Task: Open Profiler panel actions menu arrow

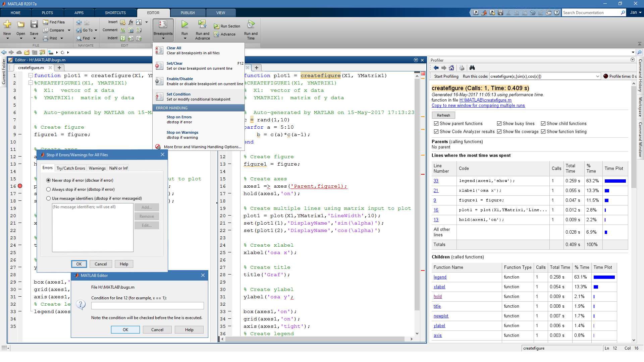Action: click(x=633, y=60)
